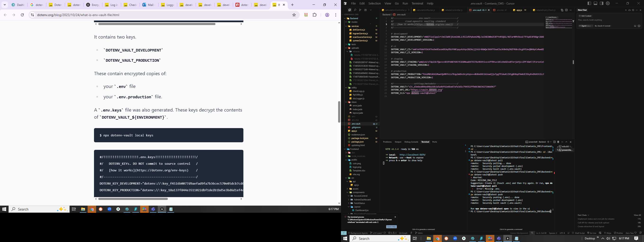The image size is (644, 242).
Task: Select the esbuild terminal in terminal list
Action: (x=565, y=147)
